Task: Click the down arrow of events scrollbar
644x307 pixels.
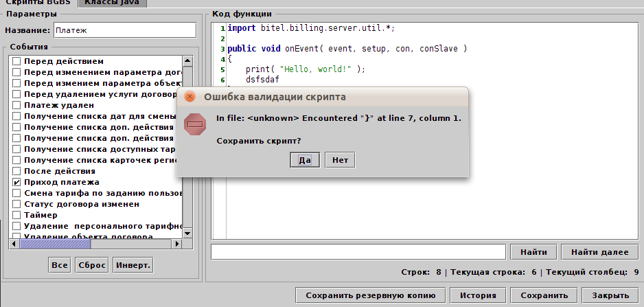Action: pos(187,232)
